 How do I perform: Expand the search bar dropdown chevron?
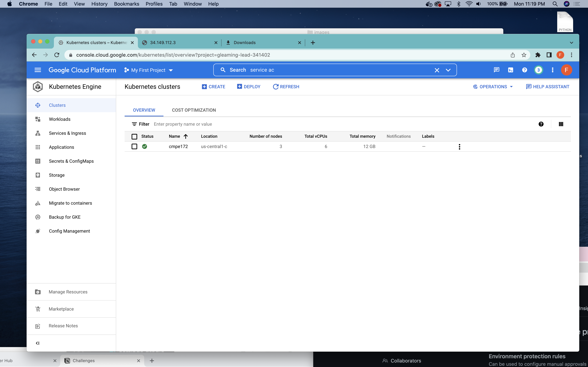coord(448,70)
